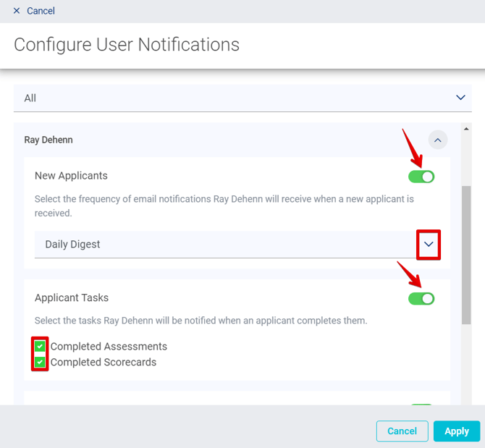Uncheck the Completed Assessments checkbox
This screenshot has width=485, height=448.
tap(40, 347)
